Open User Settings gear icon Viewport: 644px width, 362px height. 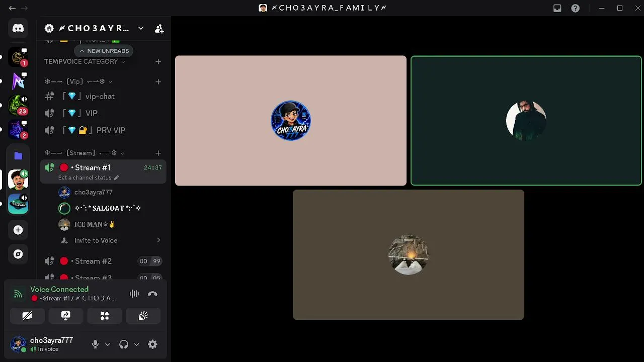point(152,344)
